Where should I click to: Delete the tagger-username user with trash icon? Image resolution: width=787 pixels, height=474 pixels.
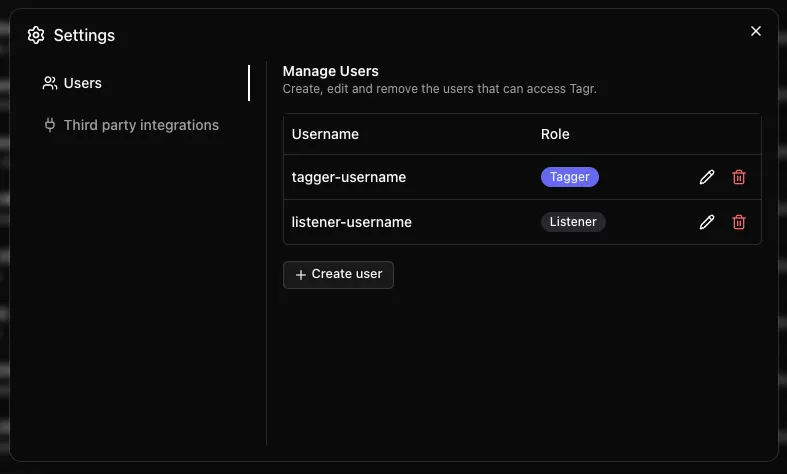pos(738,177)
